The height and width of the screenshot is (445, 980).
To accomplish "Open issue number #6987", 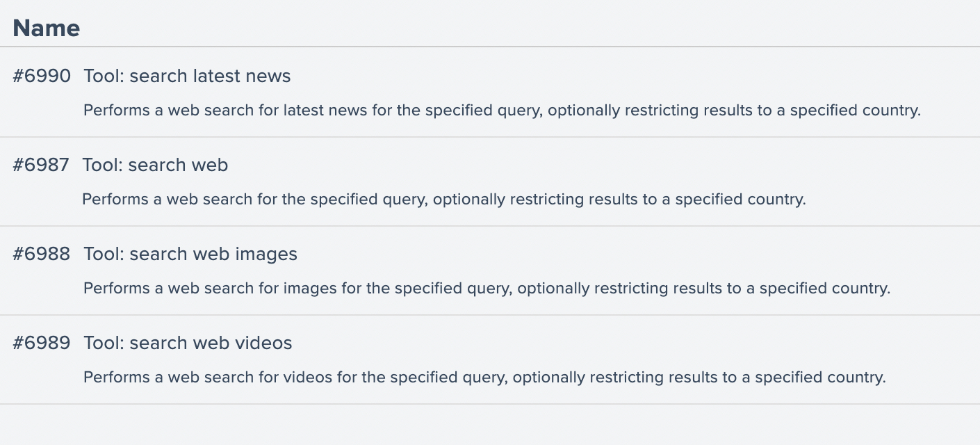I will [x=41, y=165].
